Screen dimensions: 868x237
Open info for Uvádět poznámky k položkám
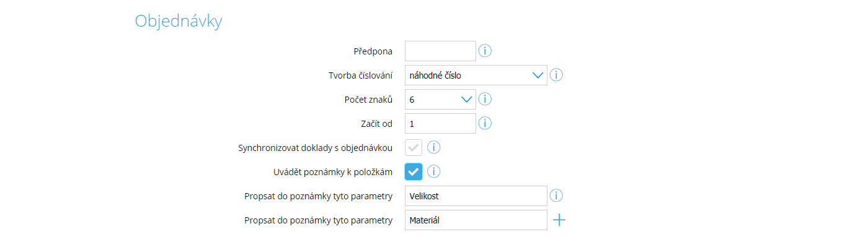click(x=434, y=171)
